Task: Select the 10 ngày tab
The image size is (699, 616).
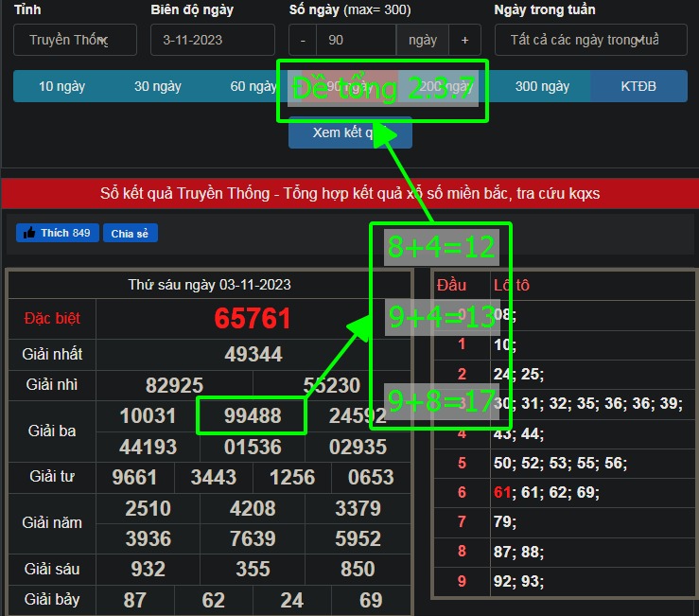Action: point(61,86)
